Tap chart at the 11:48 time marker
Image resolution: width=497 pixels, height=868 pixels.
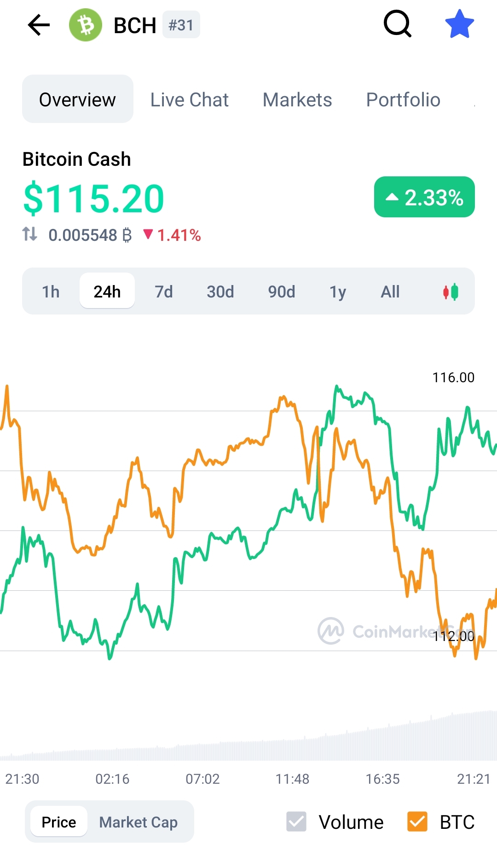pyautogui.click(x=292, y=779)
